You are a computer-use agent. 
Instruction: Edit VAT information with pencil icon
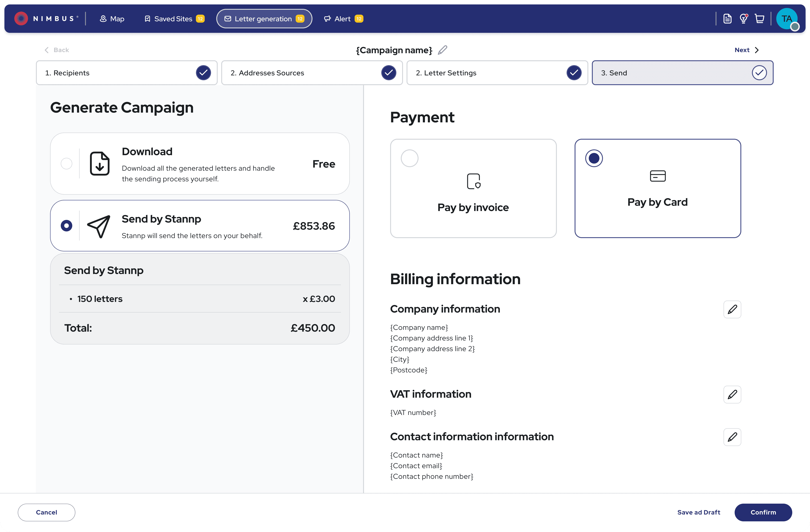point(732,395)
